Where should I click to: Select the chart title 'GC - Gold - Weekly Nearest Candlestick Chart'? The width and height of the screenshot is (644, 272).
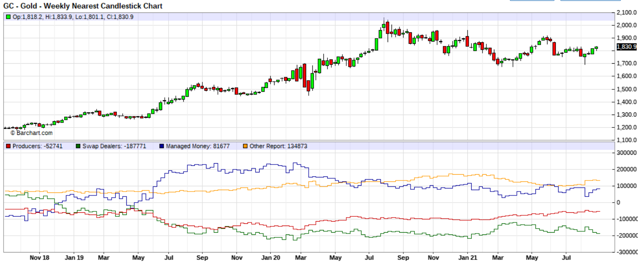[x=83, y=6]
